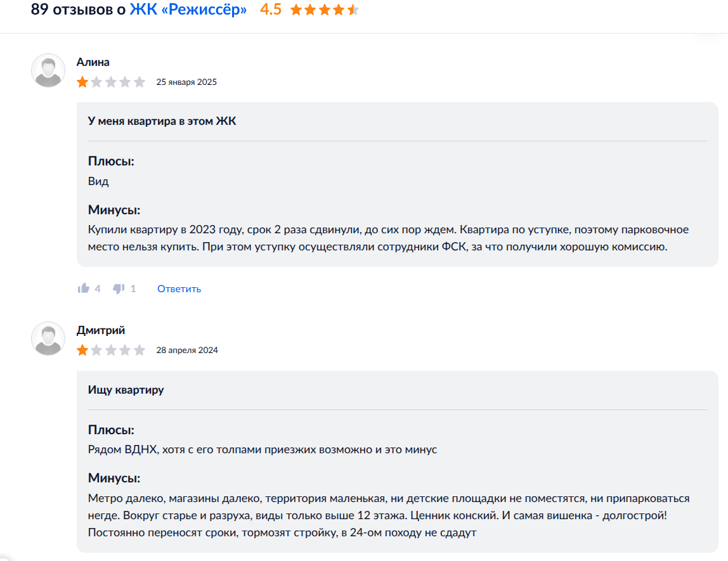Click the reviewer name Дмитрий

point(100,330)
